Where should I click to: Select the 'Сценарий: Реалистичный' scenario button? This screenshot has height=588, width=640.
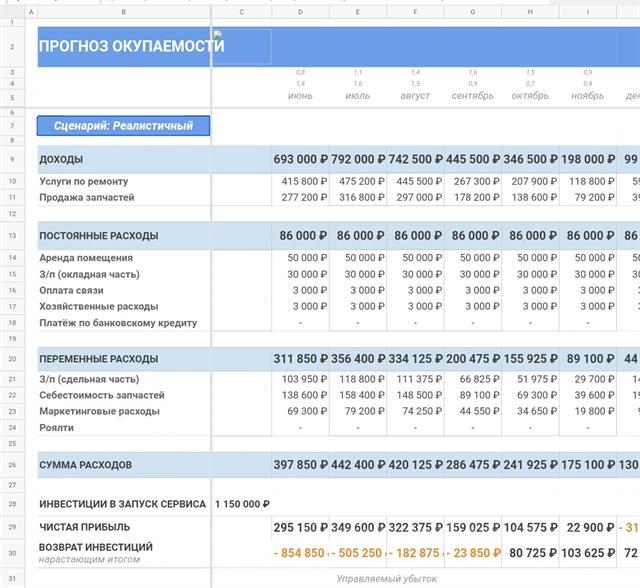pos(123,126)
